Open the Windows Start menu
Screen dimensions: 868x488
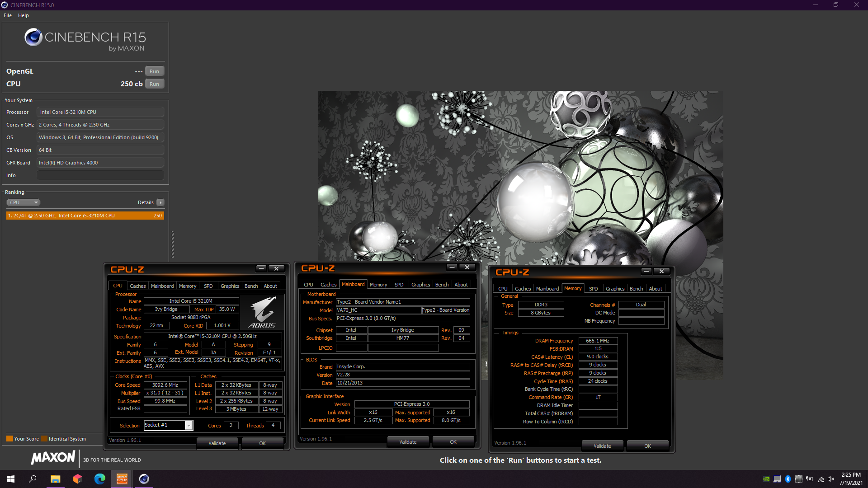pos(11,479)
